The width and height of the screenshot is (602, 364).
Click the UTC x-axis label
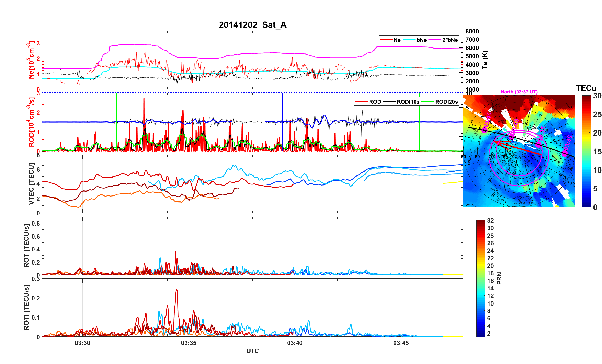[x=252, y=351]
